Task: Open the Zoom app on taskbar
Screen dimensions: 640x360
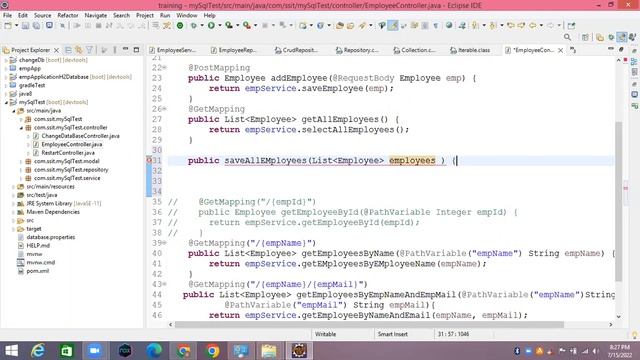Action: click(95, 351)
